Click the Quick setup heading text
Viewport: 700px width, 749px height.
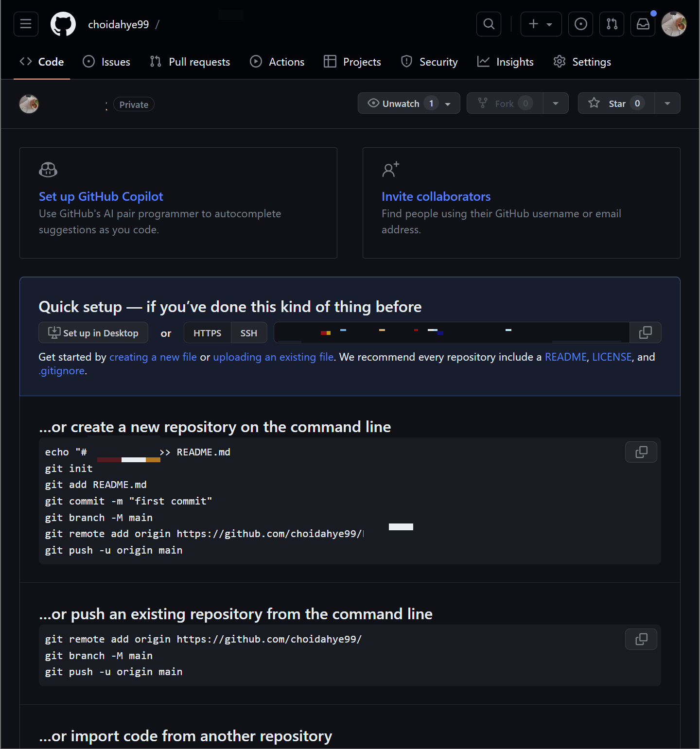point(230,307)
